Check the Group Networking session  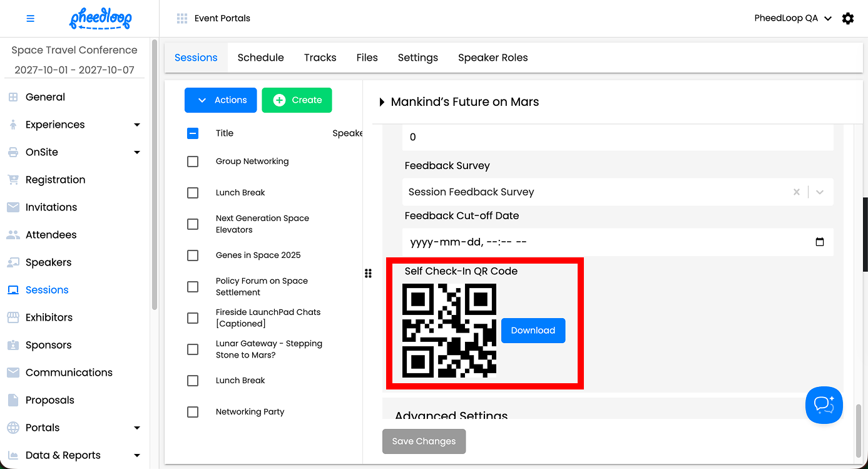193,162
